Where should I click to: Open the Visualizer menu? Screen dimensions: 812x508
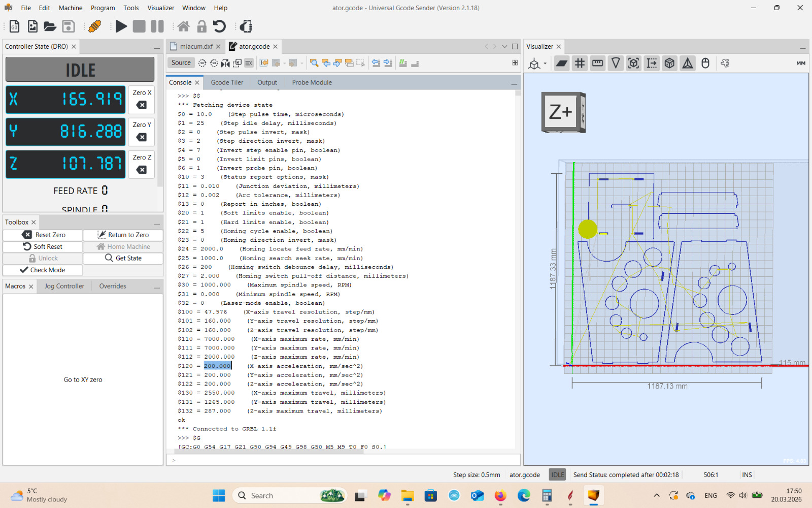(x=161, y=8)
